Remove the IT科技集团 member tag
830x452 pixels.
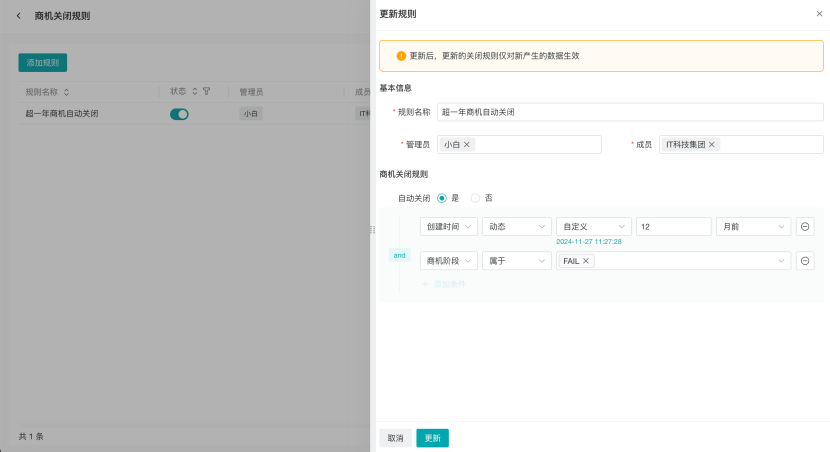click(711, 144)
